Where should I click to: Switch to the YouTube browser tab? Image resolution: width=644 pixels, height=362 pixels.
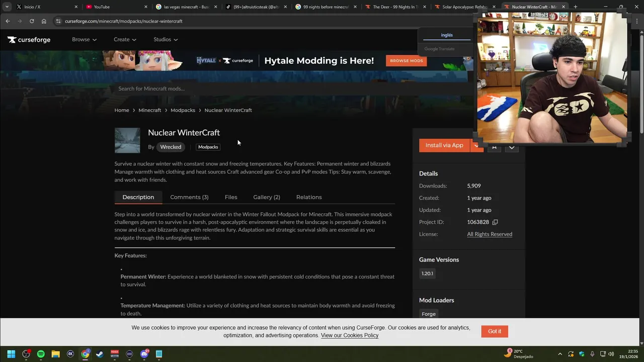(x=116, y=7)
